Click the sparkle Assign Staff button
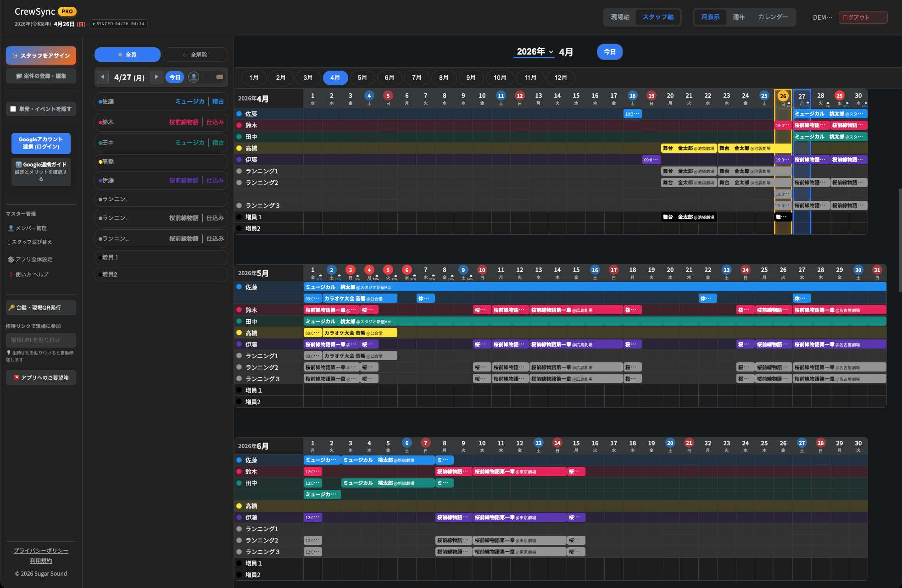The height and width of the screenshot is (588, 902). tap(41, 55)
